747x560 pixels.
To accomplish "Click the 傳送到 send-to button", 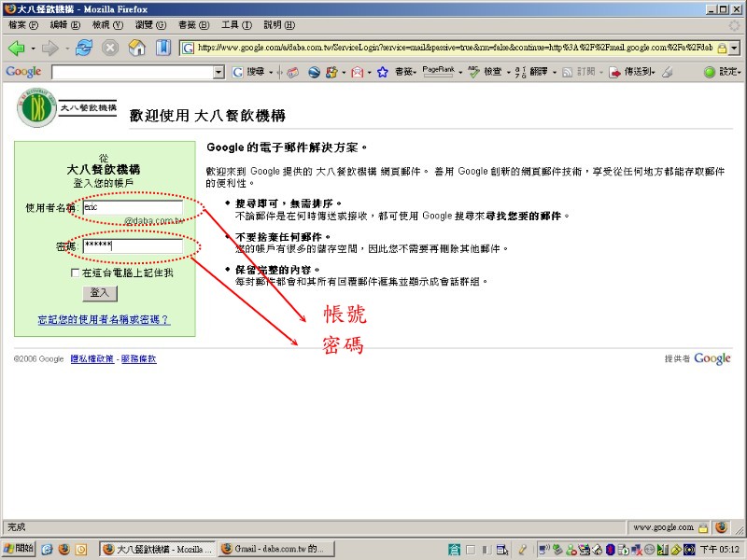I will tap(632, 72).
